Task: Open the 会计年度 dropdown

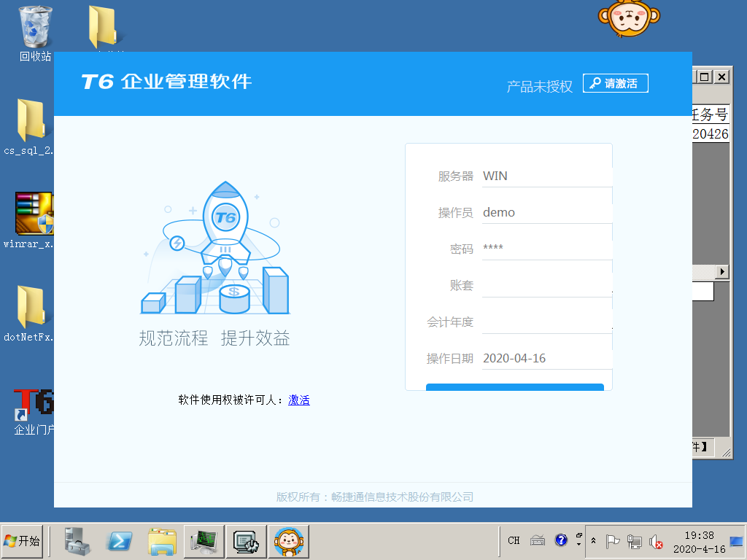Action: tap(547, 322)
